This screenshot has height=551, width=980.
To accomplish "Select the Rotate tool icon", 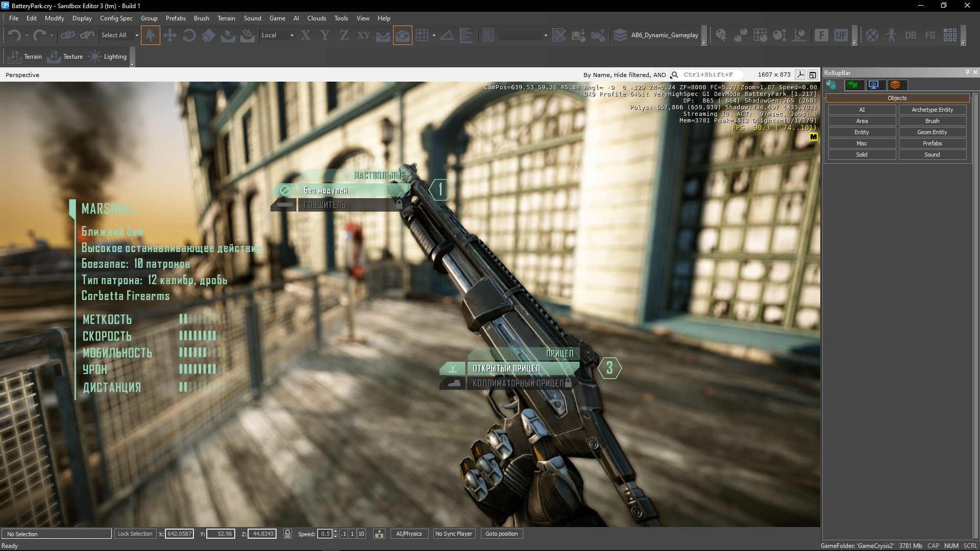I will [x=189, y=35].
